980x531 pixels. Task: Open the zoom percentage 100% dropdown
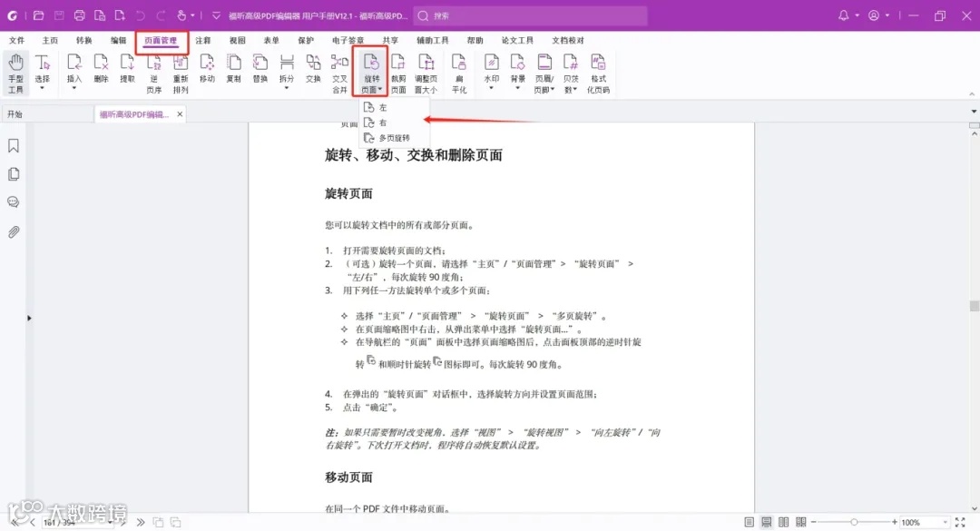946,522
